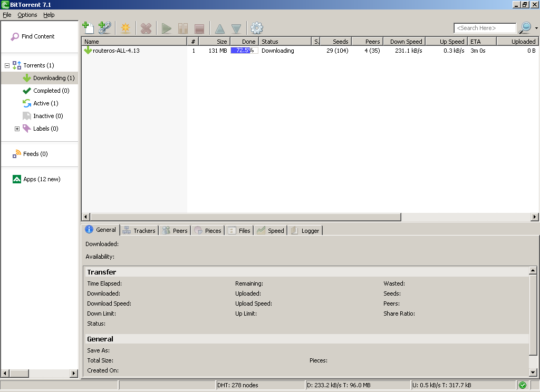Open the Options menu
Viewport: 540px width, 392px height.
(x=27, y=15)
